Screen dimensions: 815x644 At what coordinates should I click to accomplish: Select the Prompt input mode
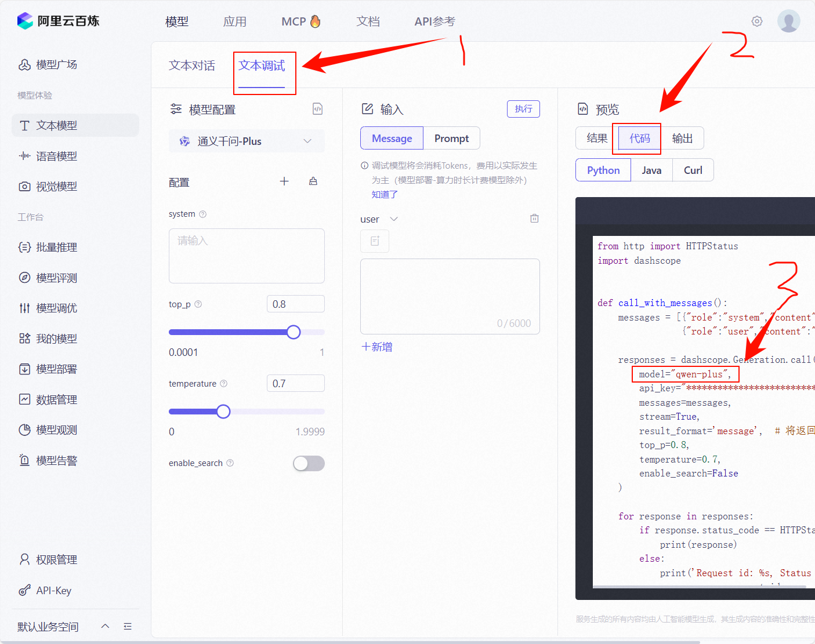tap(451, 138)
